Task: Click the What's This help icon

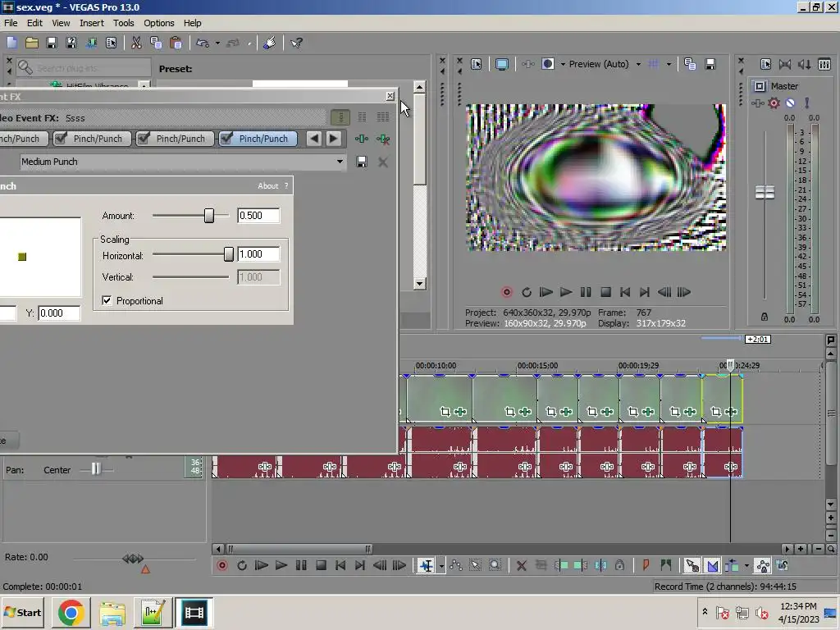Action: point(296,43)
